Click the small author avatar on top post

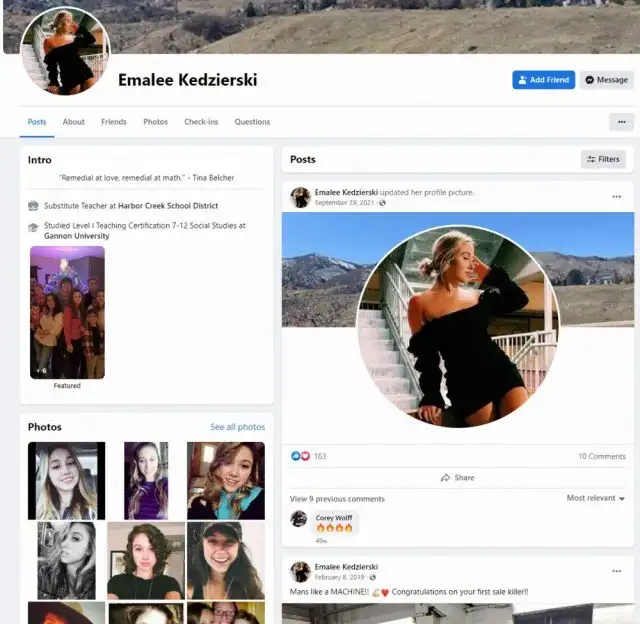300,197
